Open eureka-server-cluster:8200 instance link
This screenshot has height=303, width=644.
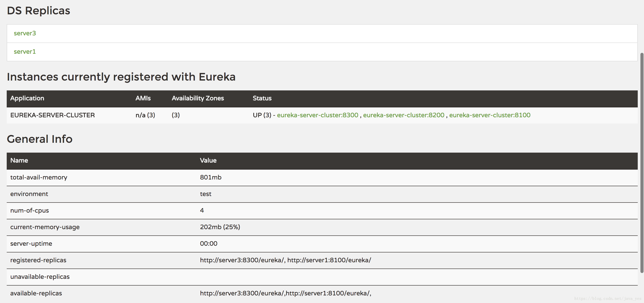(x=404, y=115)
